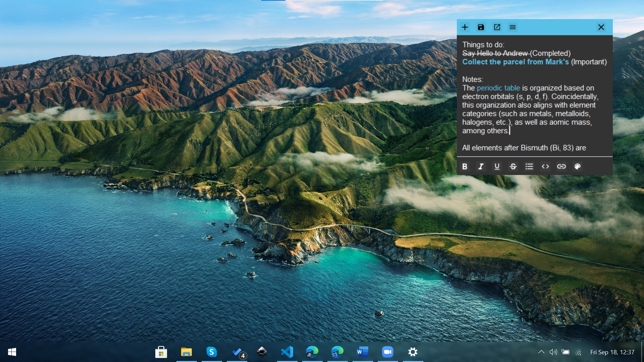Toggle bold formatting in note toolbar

coord(465,167)
